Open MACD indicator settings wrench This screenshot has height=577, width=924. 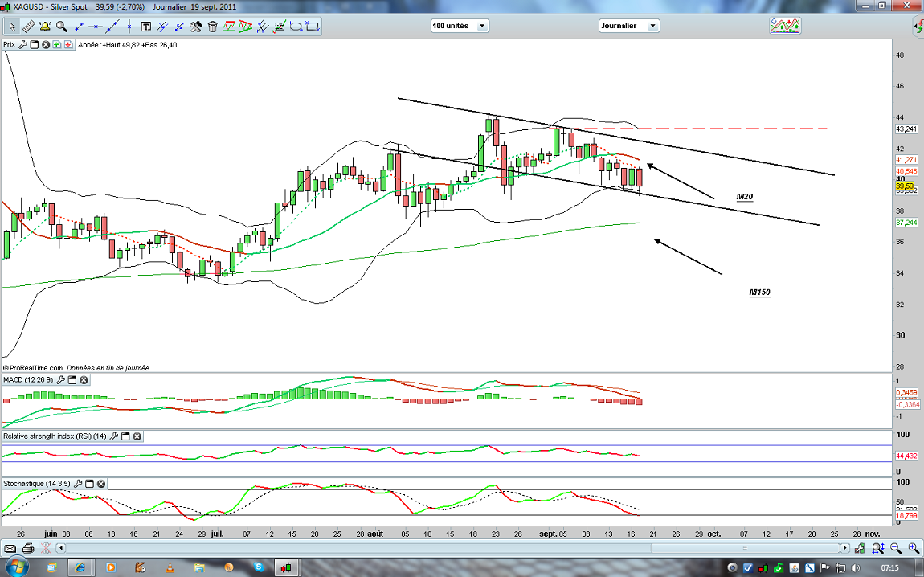click(60, 380)
